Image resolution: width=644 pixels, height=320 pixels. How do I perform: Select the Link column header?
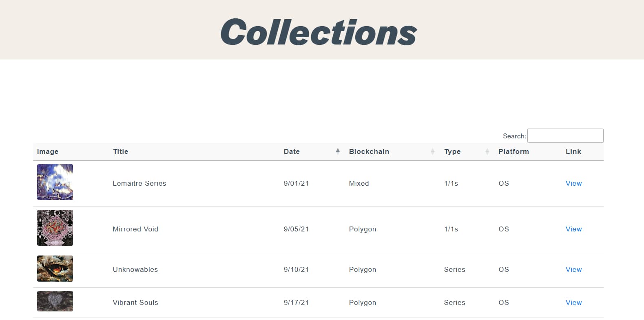click(x=573, y=151)
